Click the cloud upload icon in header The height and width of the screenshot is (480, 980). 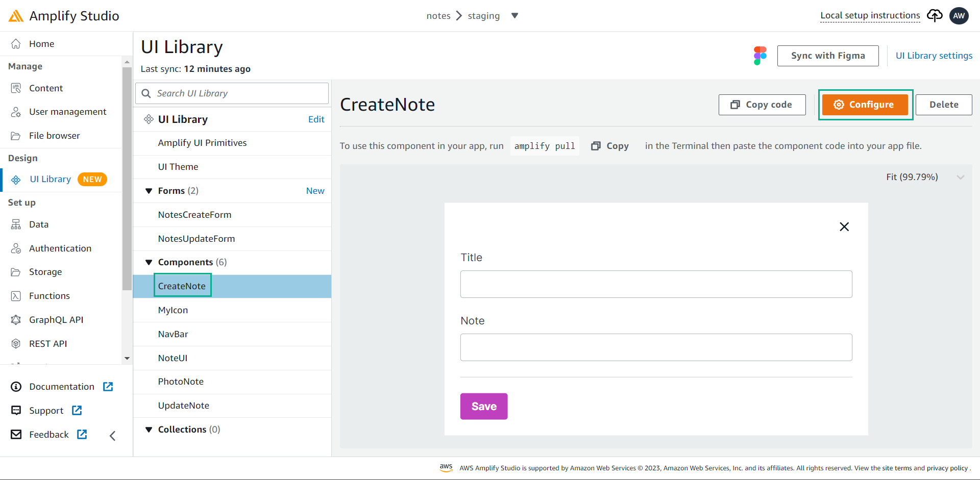(x=935, y=16)
